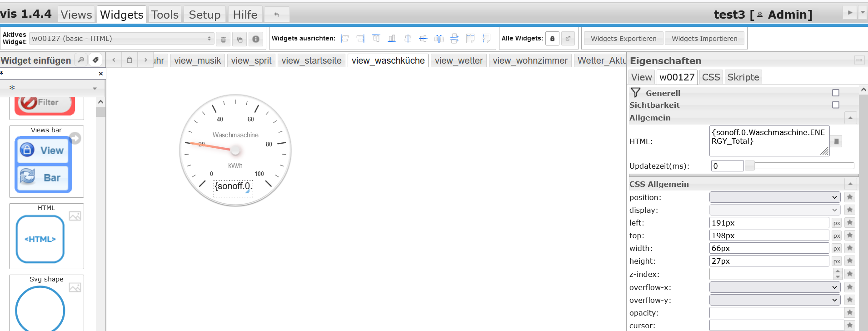Click the star icon for the width property
Viewport: 868px width, 331px height.
pos(850,248)
